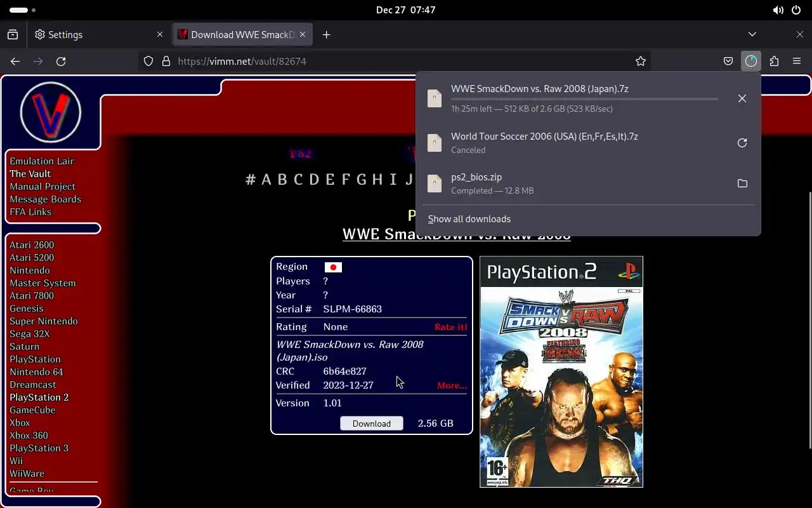This screenshot has width=812, height=508.
Task: Open the power menu icon
Action: (796, 10)
